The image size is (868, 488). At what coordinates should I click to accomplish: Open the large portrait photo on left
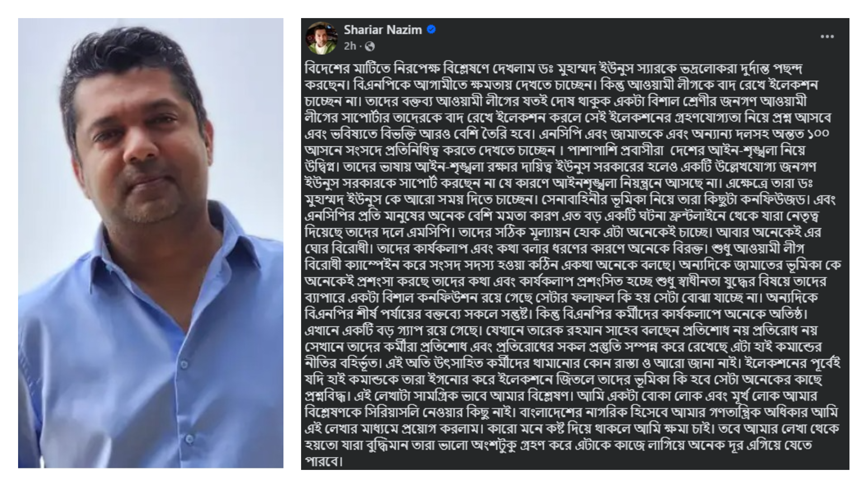pos(151,243)
